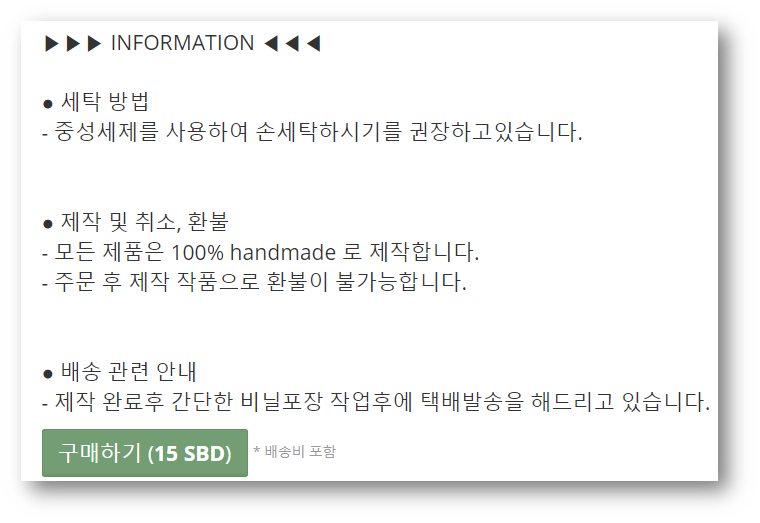Click the last left-pointing triangle after INFORMATION
Image resolution: width=760 pixels, height=523 pixels.
[314, 44]
